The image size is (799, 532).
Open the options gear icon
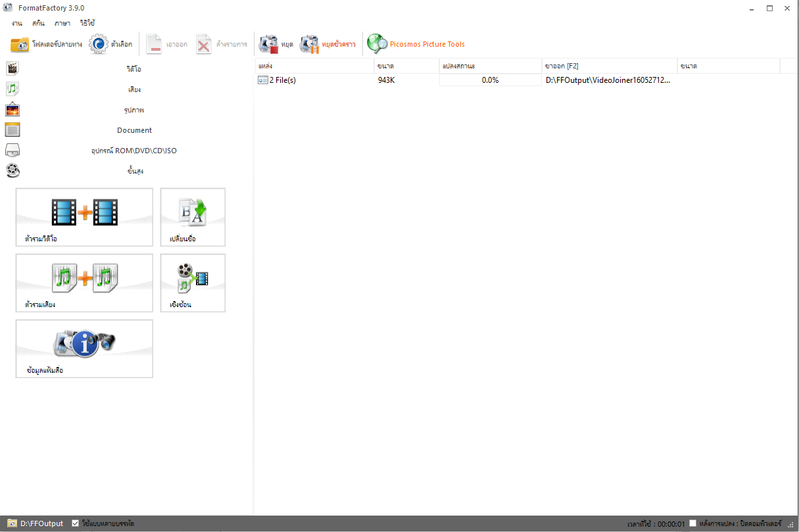[x=98, y=44]
